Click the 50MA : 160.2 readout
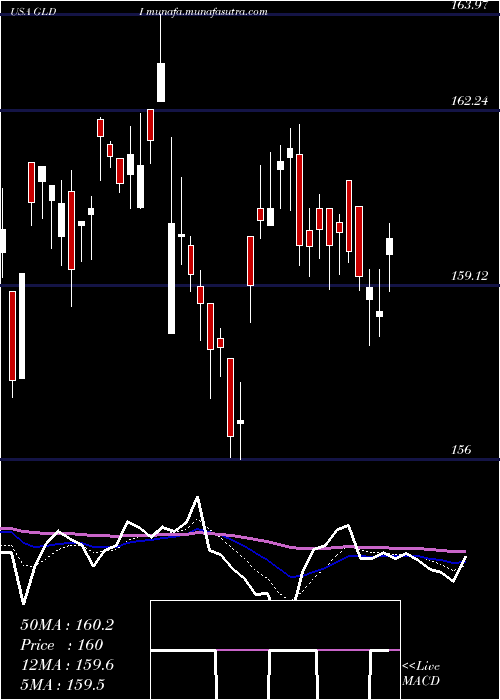Image resolution: width=500 pixels, height=700 pixels. tap(67, 625)
